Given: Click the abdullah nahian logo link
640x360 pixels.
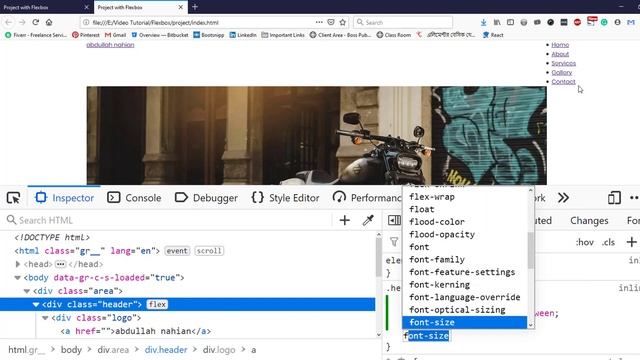Looking at the screenshot, I should coord(110,45).
